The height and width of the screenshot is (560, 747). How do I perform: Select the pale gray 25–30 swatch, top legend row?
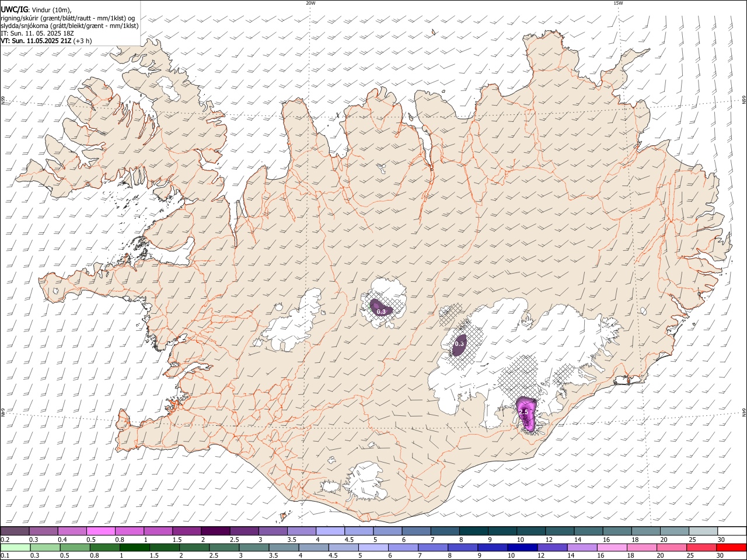703,531
